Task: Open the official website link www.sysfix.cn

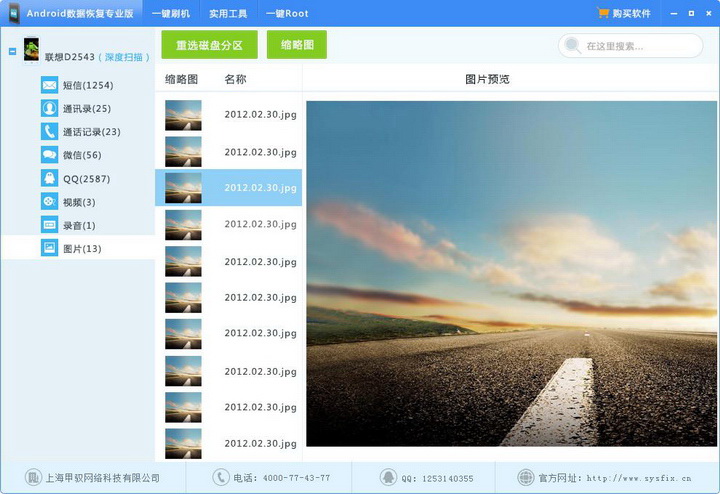Action: point(639,478)
